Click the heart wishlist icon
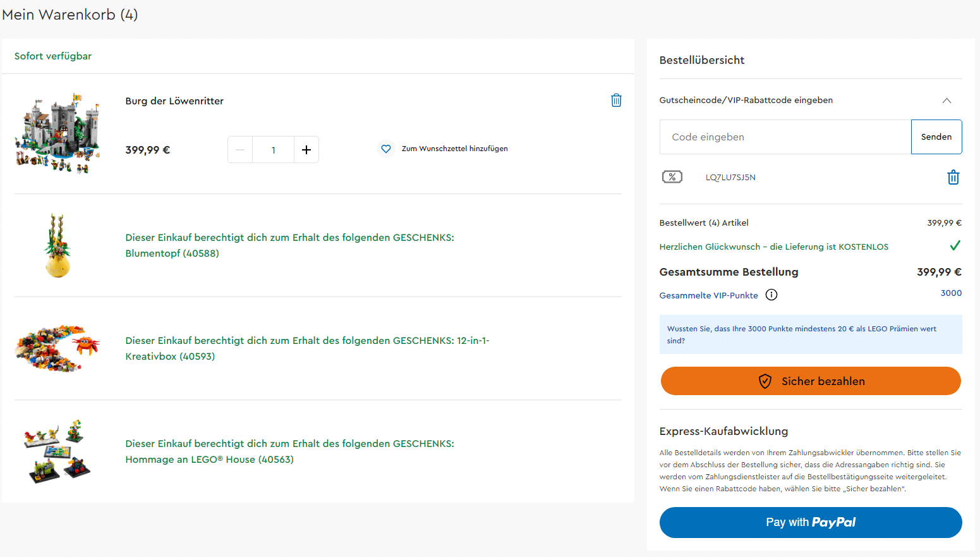 [385, 149]
